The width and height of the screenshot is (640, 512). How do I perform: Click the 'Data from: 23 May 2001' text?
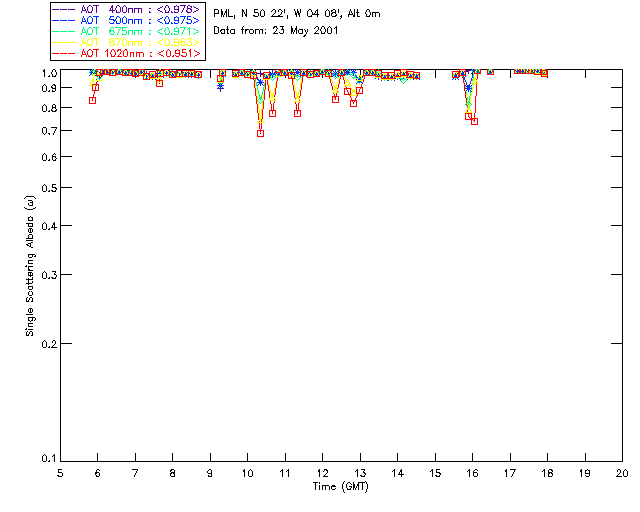pyautogui.click(x=276, y=31)
